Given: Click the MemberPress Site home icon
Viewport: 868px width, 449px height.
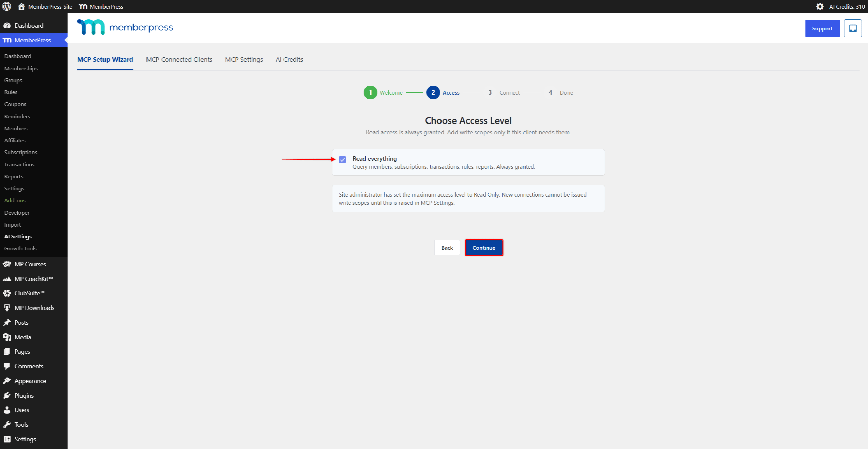Looking at the screenshot, I should pos(21,6).
